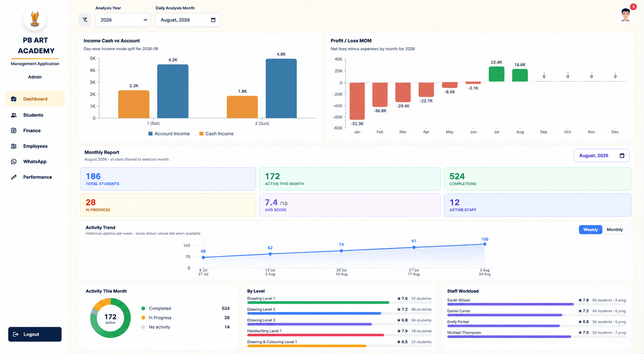Click the Handwriting Level 1 red bar
This screenshot has height=354, width=644.
(x=316, y=335)
